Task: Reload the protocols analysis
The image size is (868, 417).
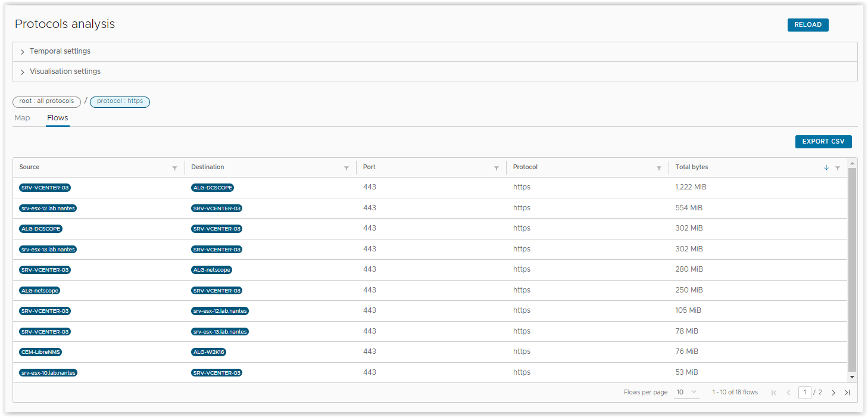Action: 808,25
